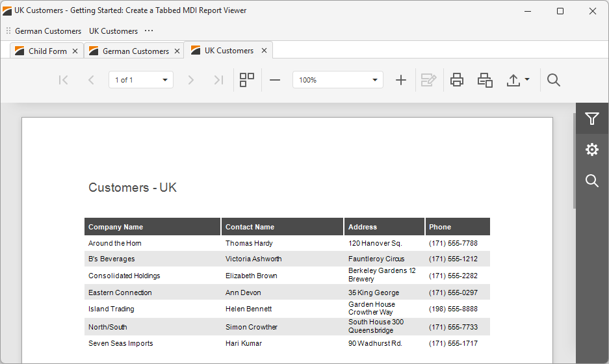Open the toolbar overflow ellipsis
Screen dimensions: 609x364
point(149,31)
